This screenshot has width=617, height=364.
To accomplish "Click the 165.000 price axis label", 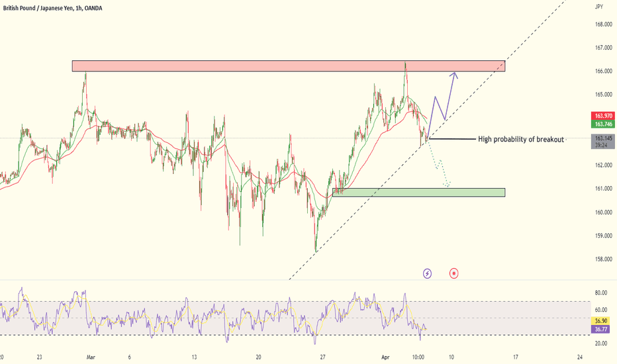I will 603,95.
